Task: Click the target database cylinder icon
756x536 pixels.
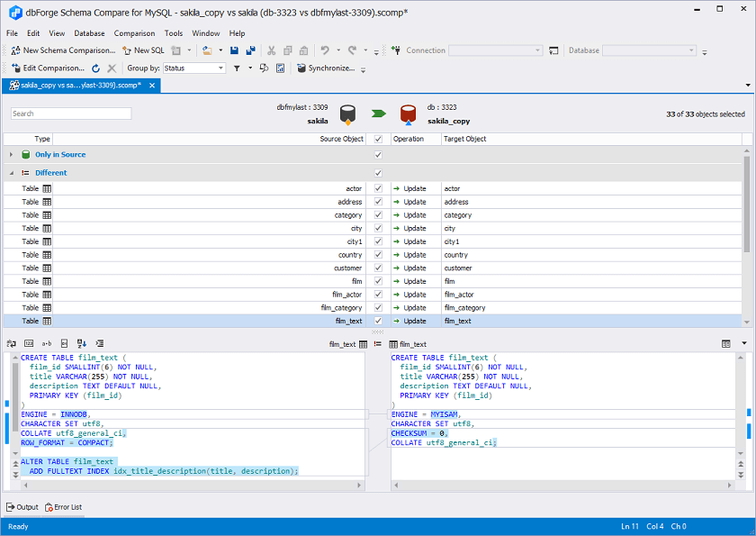Action: click(x=409, y=114)
